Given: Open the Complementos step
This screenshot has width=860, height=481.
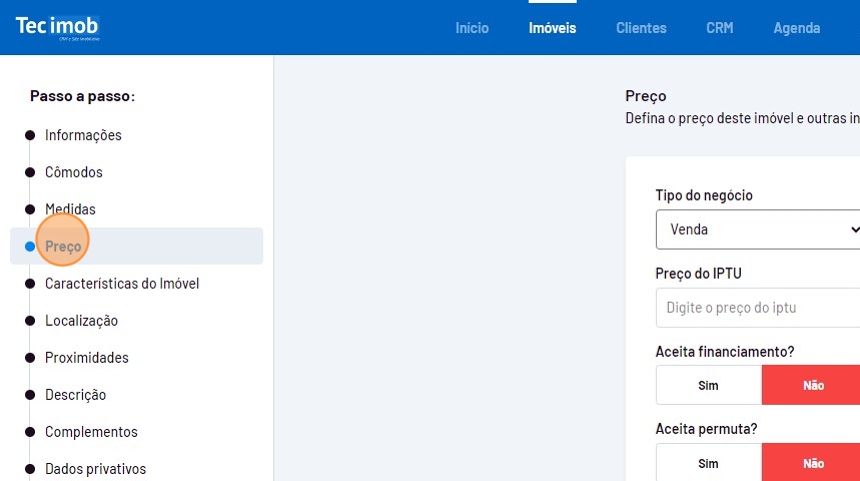Looking at the screenshot, I should coord(91,432).
